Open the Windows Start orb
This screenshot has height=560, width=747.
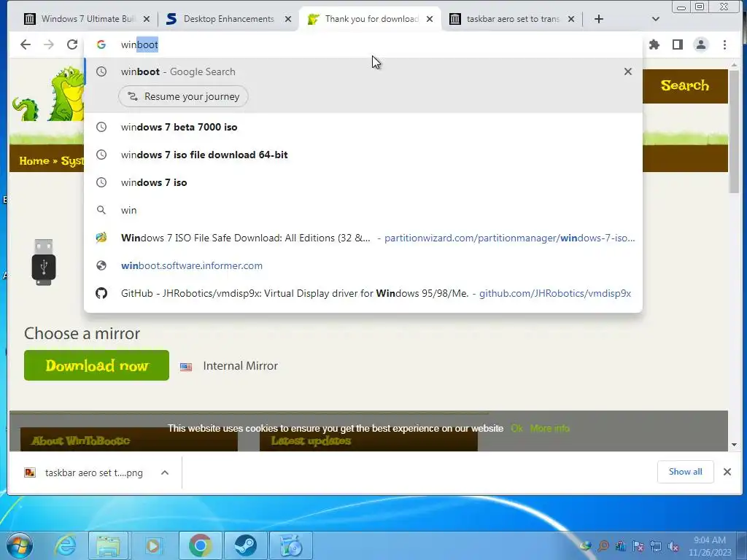click(x=18, y=545)
